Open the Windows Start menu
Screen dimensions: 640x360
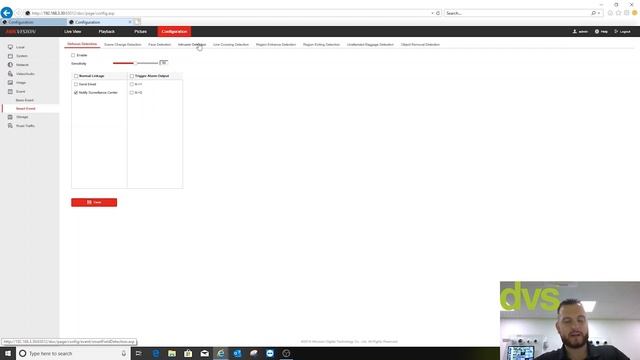click(8, 353)
